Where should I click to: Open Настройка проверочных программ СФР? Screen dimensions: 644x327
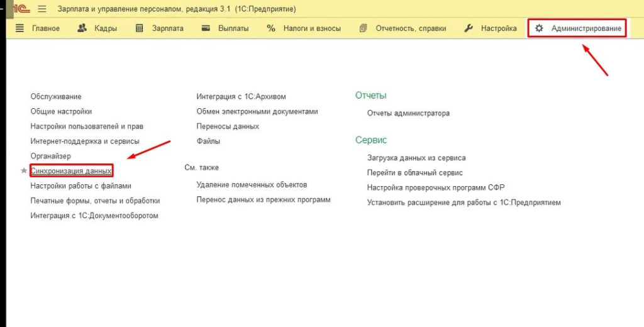(x=436, y=187)
